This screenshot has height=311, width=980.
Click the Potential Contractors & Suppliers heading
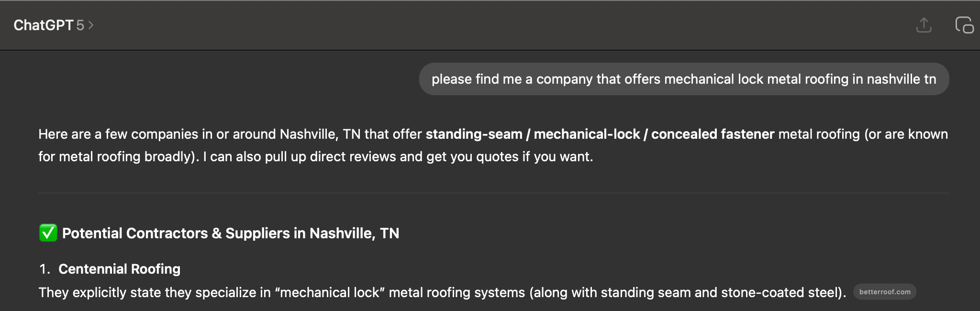tap(230, 233)
